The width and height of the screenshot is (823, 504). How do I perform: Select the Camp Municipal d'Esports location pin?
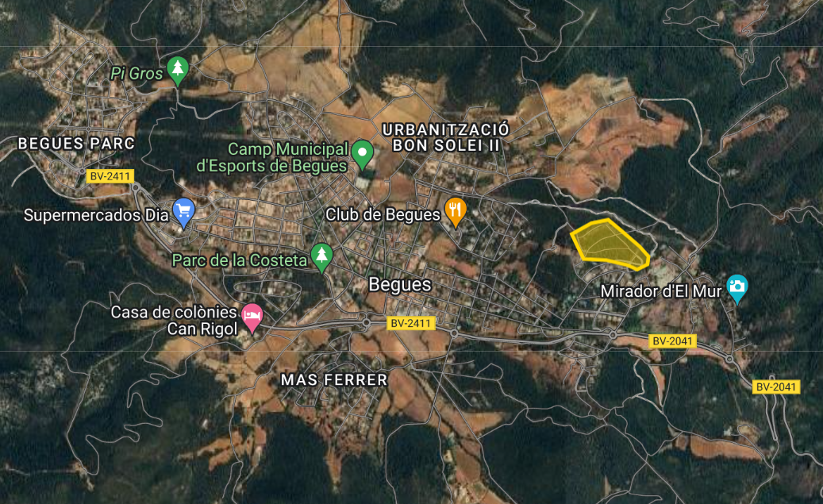click(362, 154)
